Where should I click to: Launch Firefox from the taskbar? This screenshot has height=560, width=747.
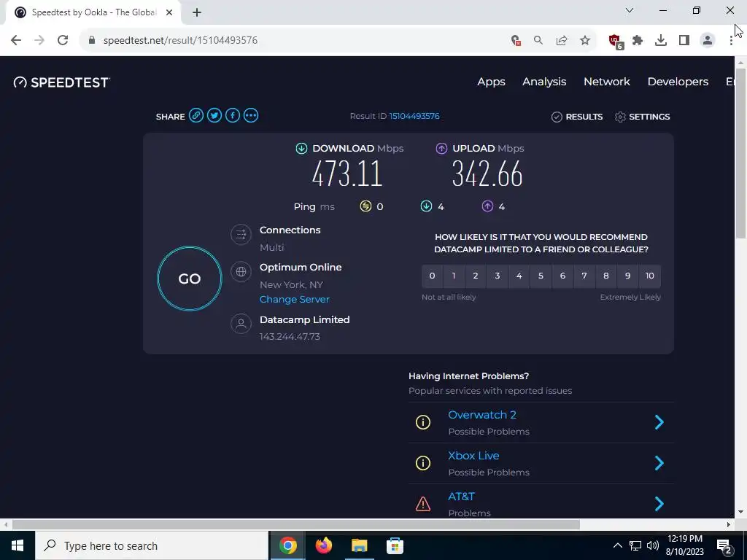[x=324, y=545]
